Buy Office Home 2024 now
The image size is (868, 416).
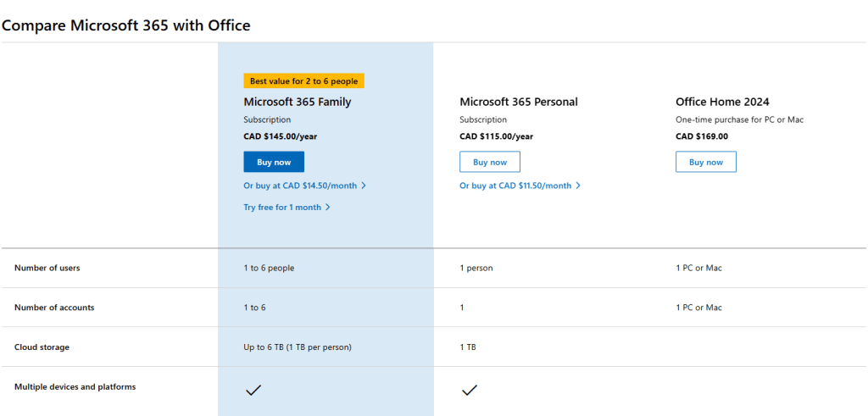coord(706,162)
